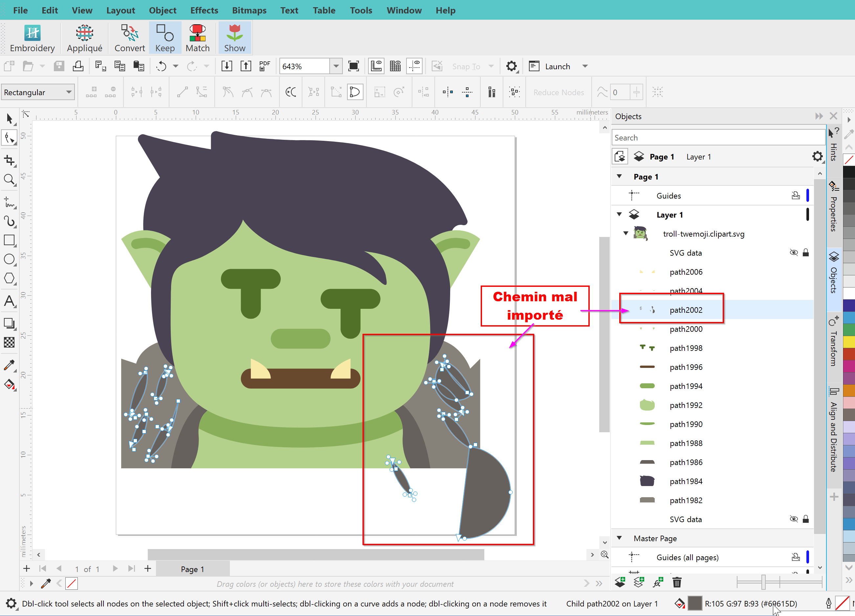The height and width of the screenshot is (616, 855).
Task: Toggle grid display button
Action: coord(395,66)
